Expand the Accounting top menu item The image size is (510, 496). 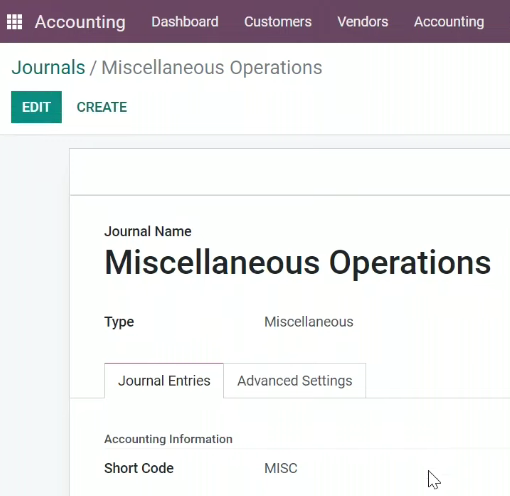coord(449,22)
